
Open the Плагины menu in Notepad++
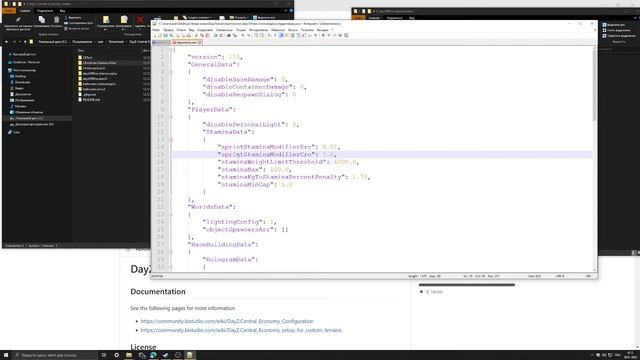click(307, 30)
